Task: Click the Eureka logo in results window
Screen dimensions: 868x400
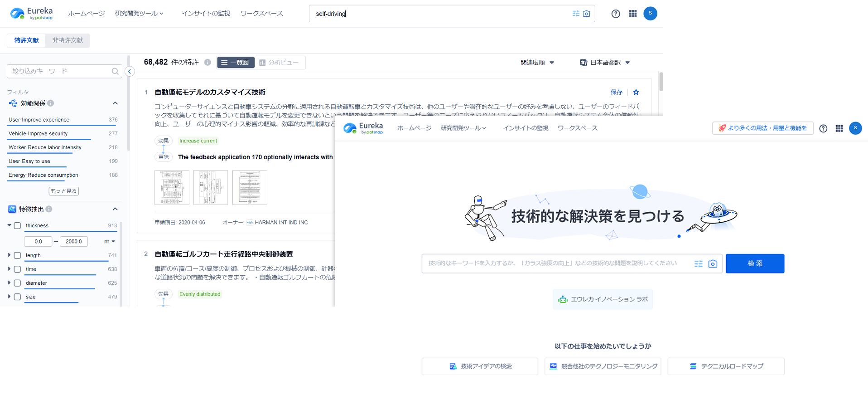Action: click(x=31, y=14)
